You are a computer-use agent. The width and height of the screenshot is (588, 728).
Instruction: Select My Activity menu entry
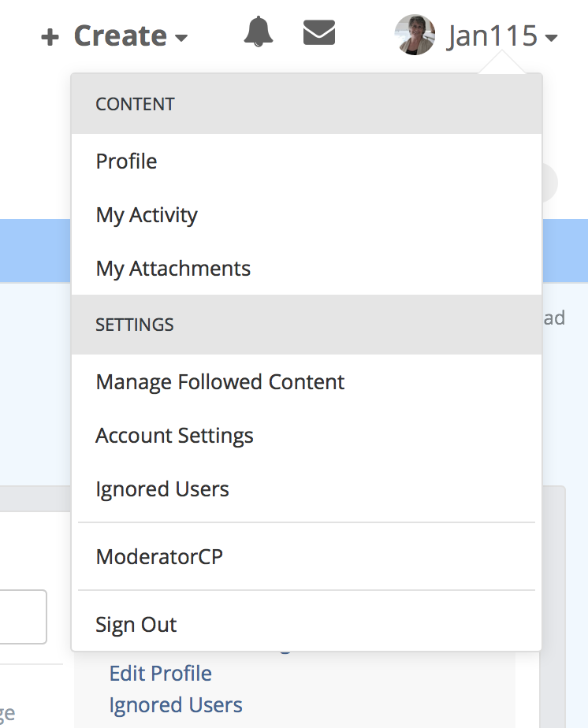tap(147, 215)
